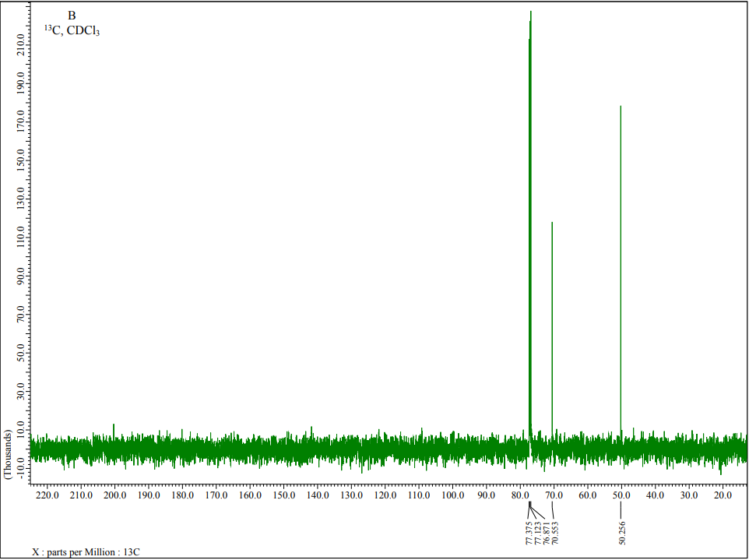
Task: Select the 13C, CDCl3 label
Action: (x=72, y=31)
